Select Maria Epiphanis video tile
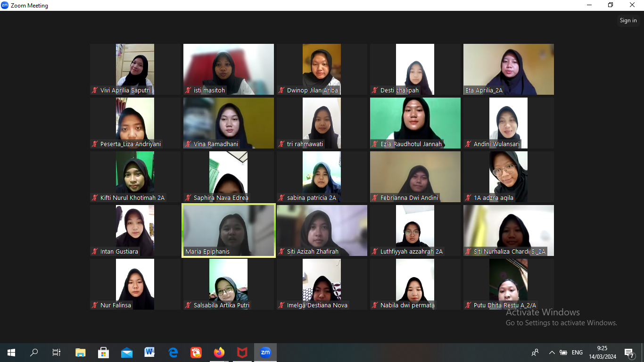The image size is (644, 362). (x=229, y=230)
